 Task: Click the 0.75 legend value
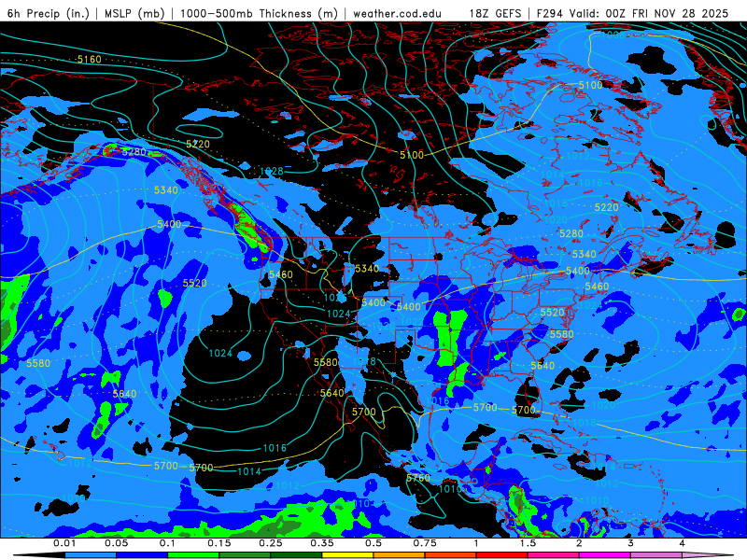tap(425, 543)
